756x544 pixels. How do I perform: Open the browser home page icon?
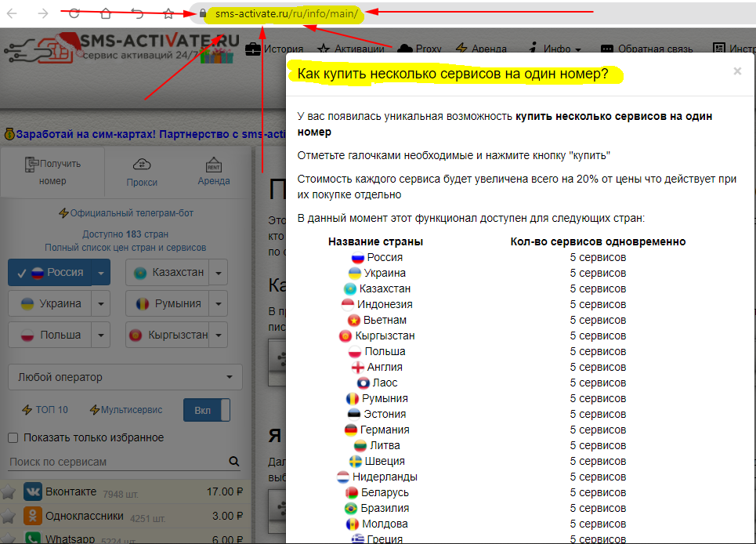(x=106, y=13)
